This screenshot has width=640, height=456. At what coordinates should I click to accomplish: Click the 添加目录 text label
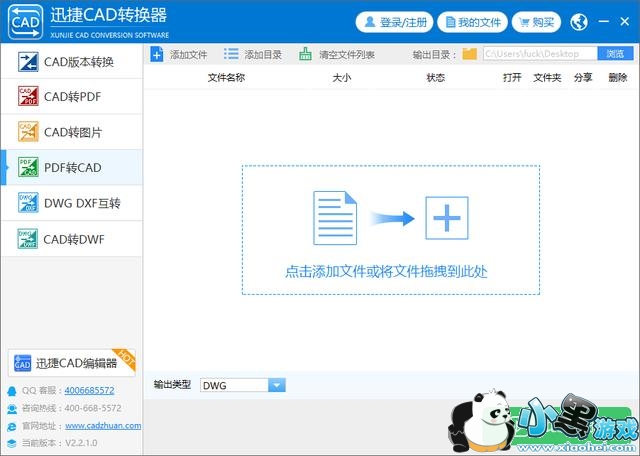(263, 55)
